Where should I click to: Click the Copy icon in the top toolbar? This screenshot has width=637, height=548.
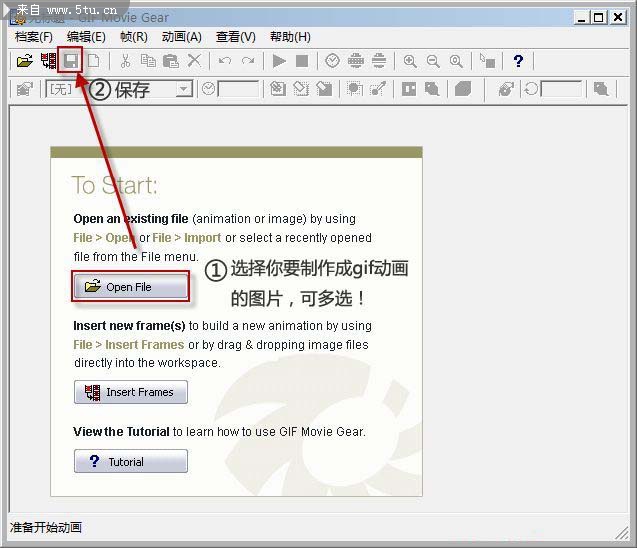(148, 61)
